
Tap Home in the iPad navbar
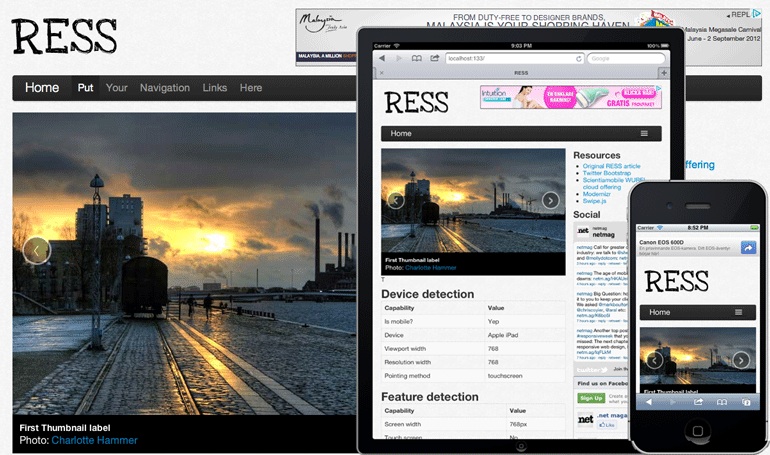tap(401, 134)
